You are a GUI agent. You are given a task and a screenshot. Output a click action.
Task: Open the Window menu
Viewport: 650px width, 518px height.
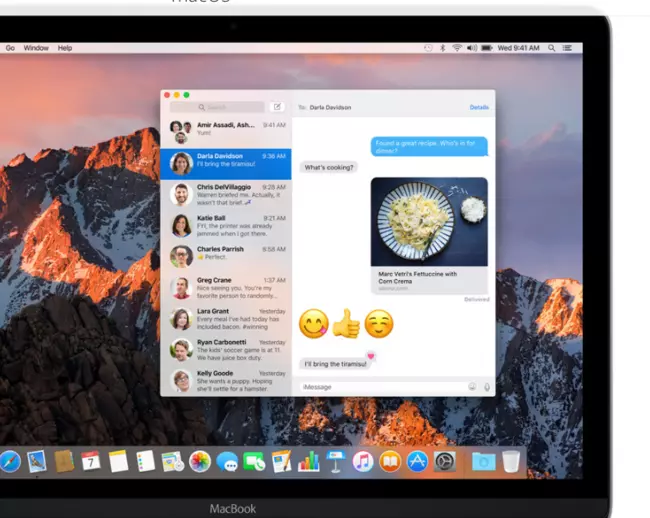[36, 48]
